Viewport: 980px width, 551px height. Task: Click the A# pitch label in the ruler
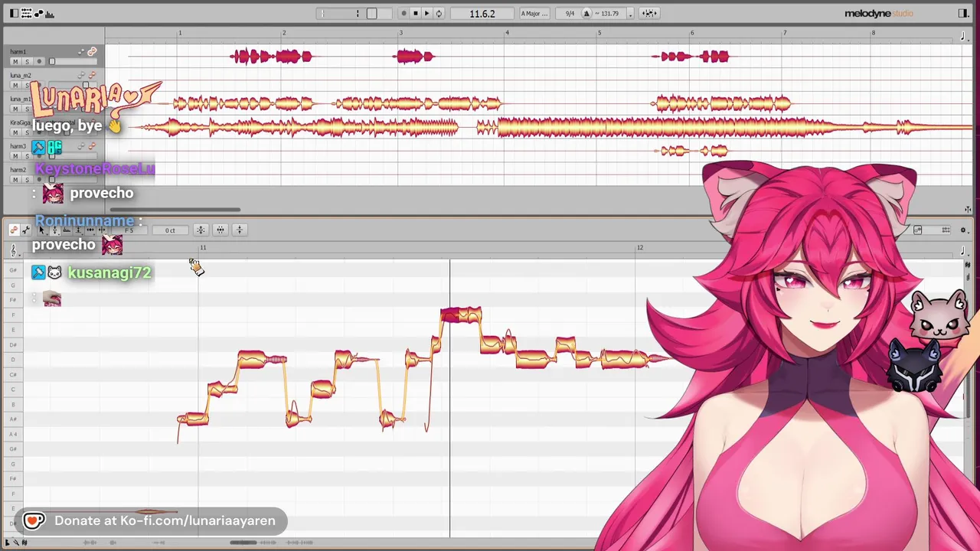coord(13,419)
